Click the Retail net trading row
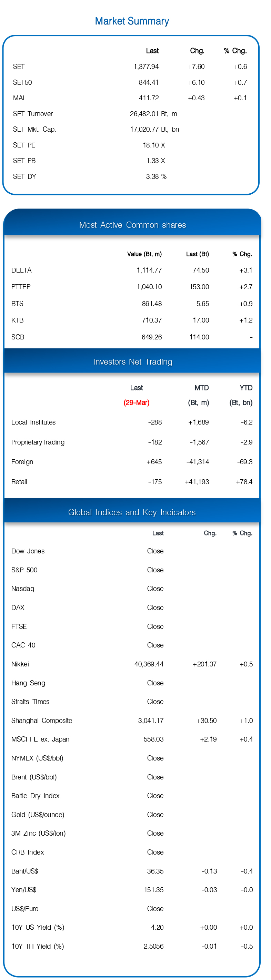This screenshot has height=980, width=271. [x=132, y=482]
